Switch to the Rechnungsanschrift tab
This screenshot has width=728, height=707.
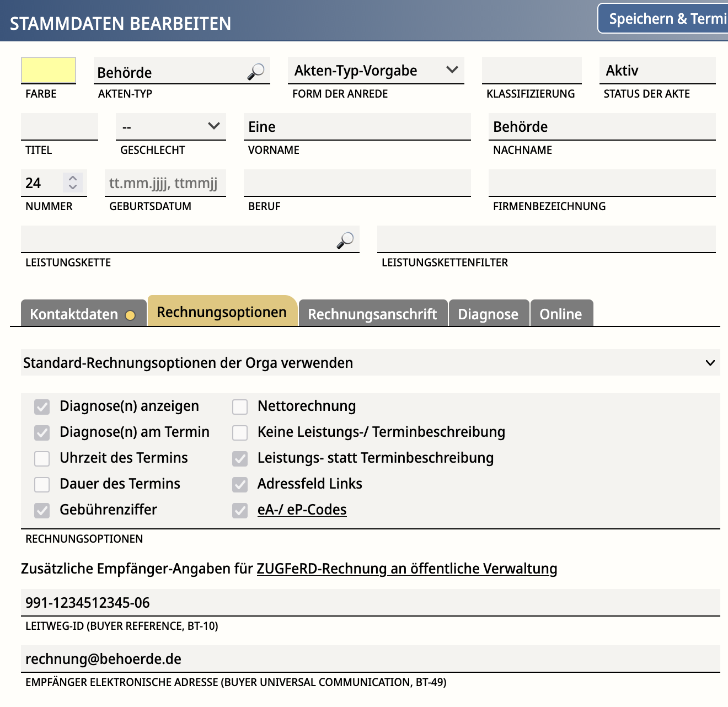[x=372, y=314]
